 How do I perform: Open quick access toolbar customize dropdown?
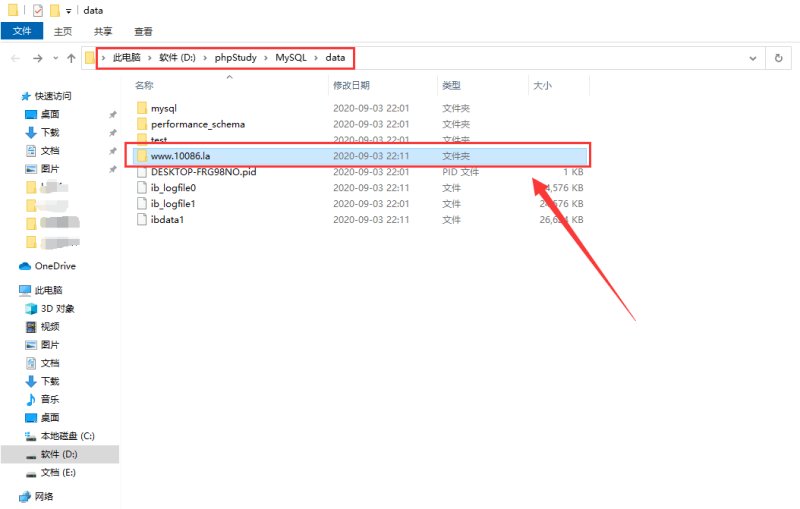tap(68, 11)
